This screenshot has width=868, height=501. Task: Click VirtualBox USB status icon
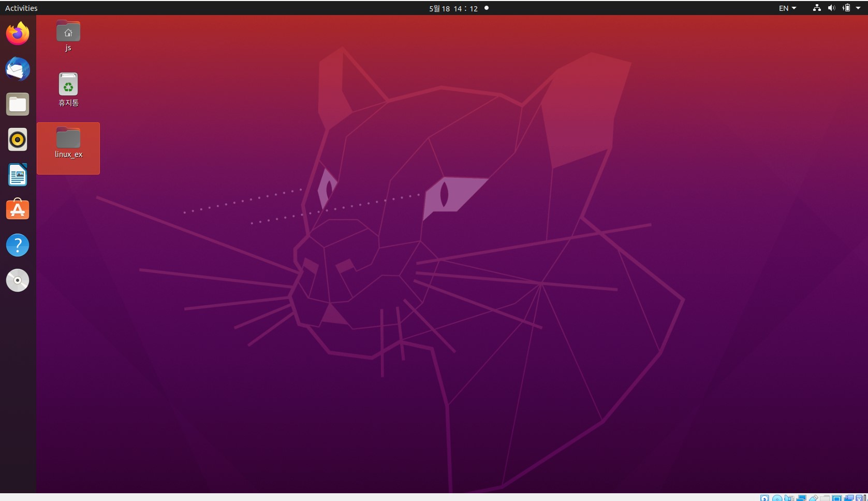[x=813, y=498]
